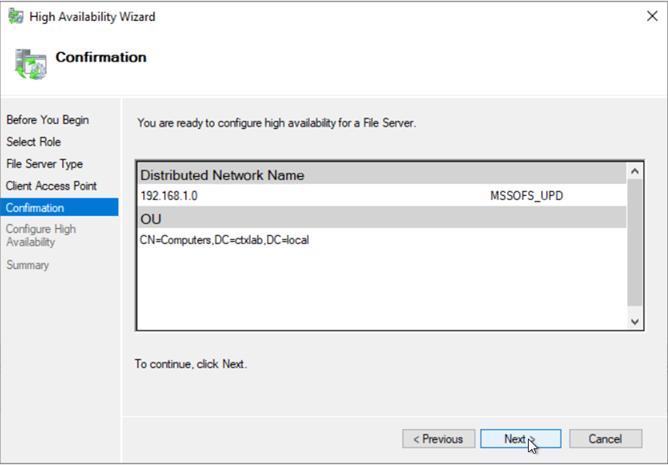Click the MSSOFS_UPD name value
The height and width of the screenshot is (465, 668).
pyautogui.click(x=527, y=196)
